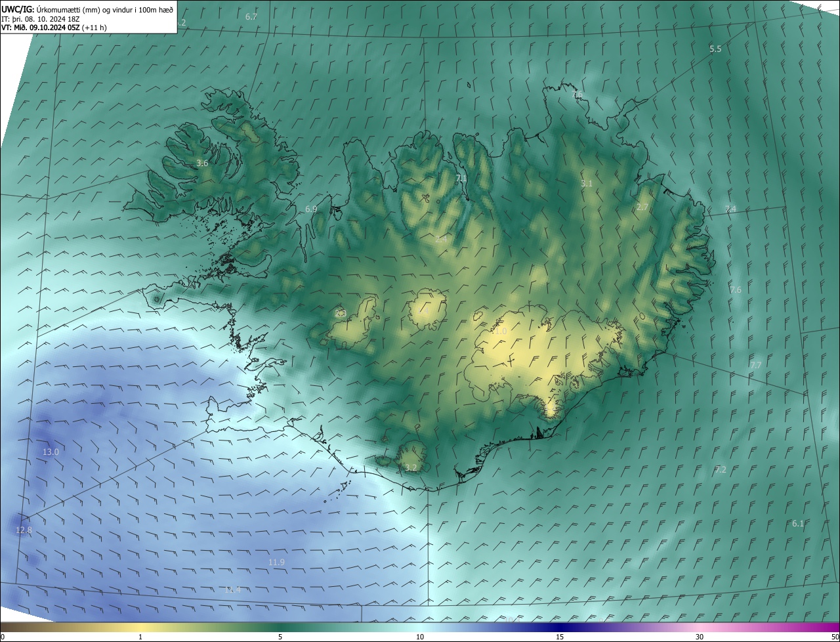Click the legend tick label 15

(560, 637)
